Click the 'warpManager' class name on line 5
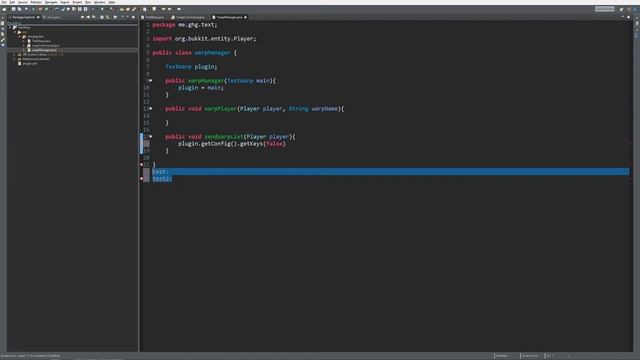 click(212, 53)
